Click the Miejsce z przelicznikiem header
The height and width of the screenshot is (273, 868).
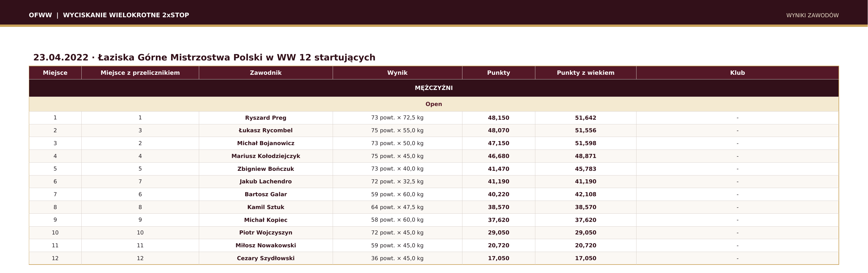[x=140, y=73]
